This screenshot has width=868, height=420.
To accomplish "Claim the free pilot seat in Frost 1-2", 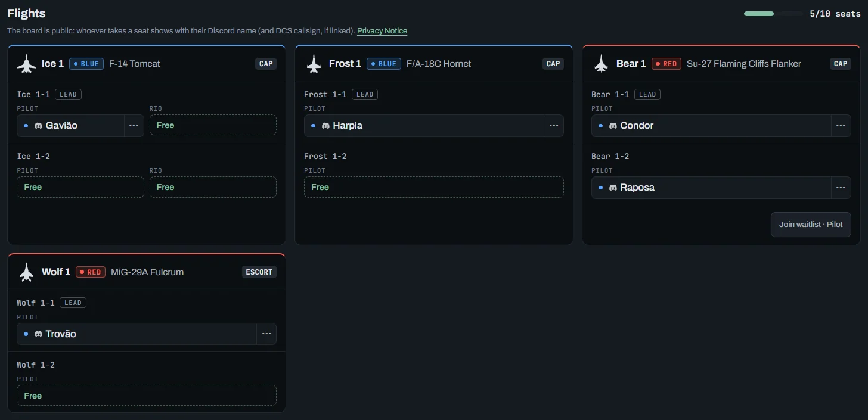I will point(434,187).
